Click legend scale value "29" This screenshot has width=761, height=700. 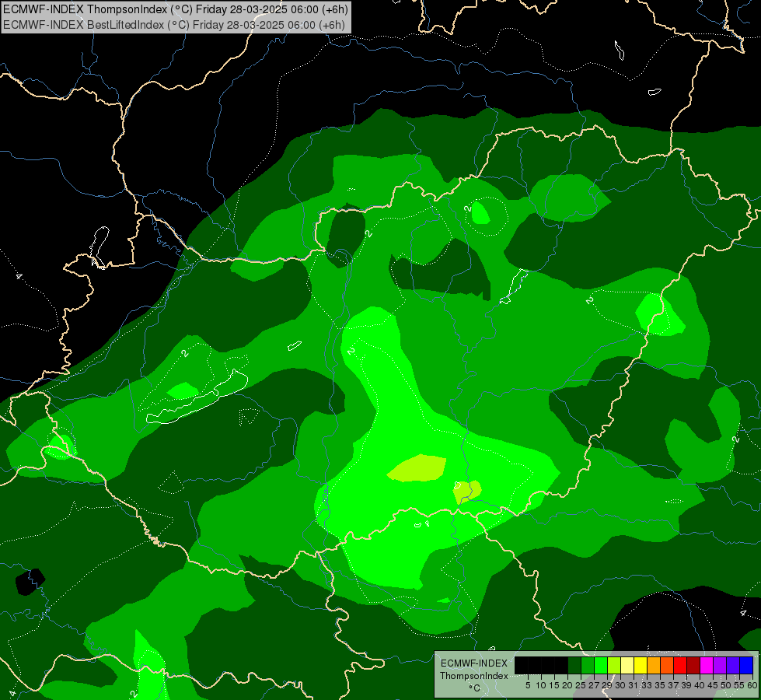coord(607,685)
